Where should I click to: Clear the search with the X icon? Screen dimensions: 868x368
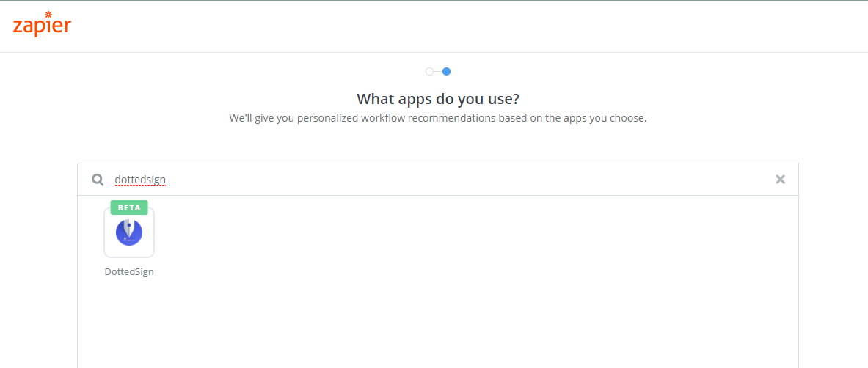pyautogui.click(x=780, y=180)
